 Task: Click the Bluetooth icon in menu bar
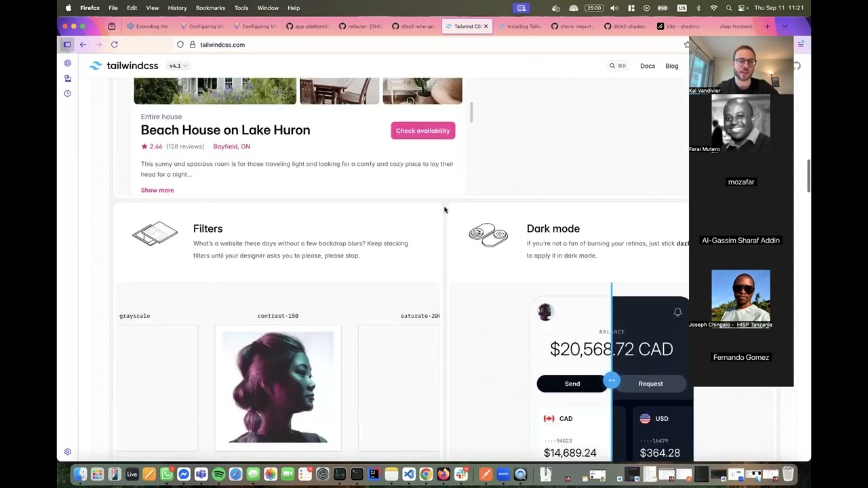[x=698, y=8]
